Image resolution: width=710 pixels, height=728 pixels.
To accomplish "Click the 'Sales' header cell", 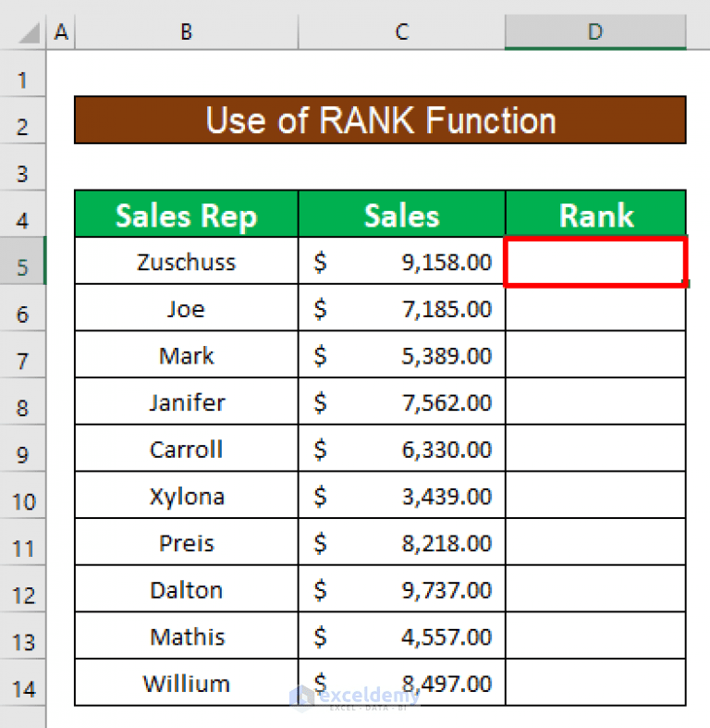I will [402, 214].
